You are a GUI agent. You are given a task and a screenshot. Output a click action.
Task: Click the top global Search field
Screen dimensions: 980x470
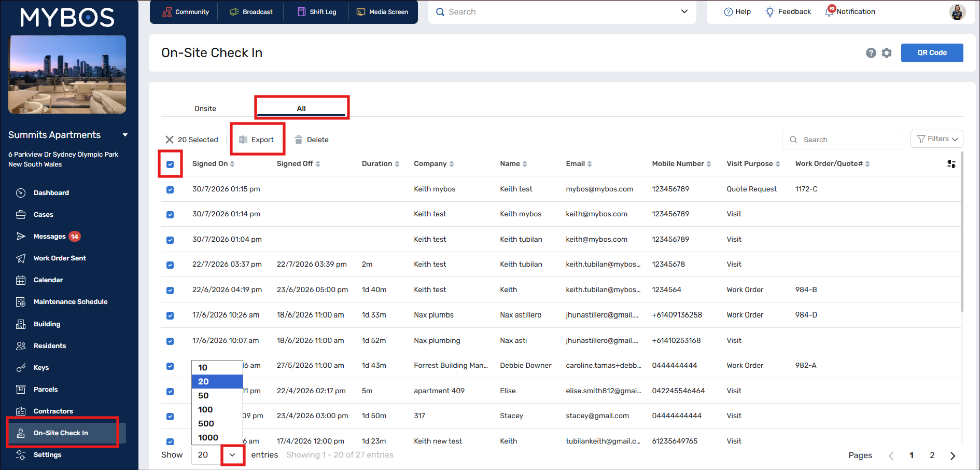click(x=562, y=12)
